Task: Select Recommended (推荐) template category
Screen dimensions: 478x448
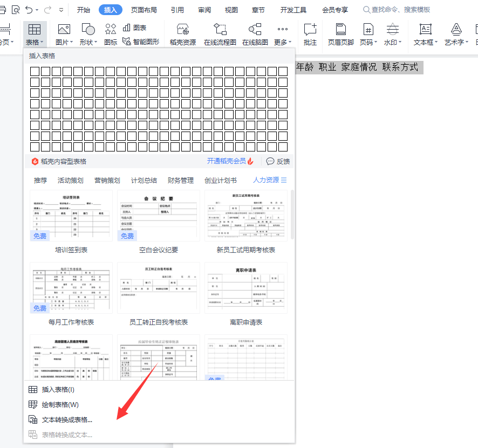Action: [40, 180]
